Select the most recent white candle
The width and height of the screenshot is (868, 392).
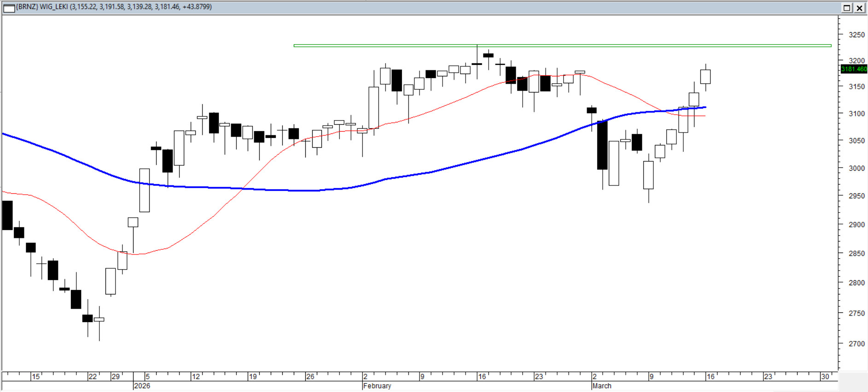705,76
